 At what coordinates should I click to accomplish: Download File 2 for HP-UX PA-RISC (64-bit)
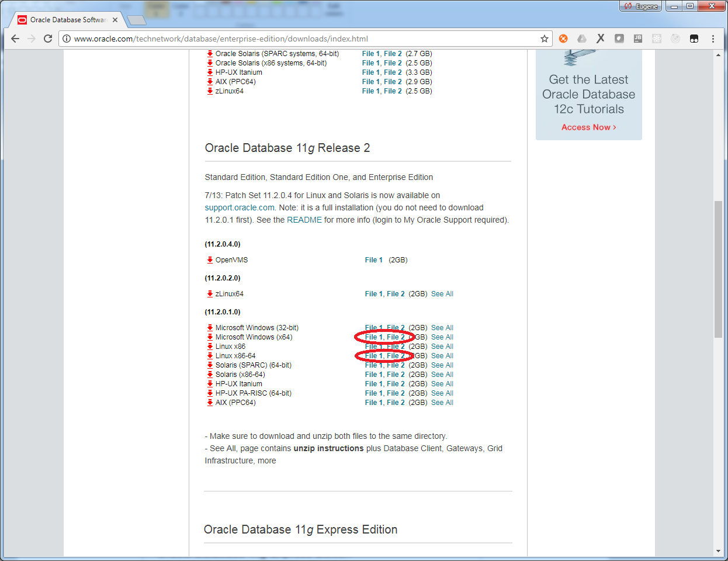point(396,393)
